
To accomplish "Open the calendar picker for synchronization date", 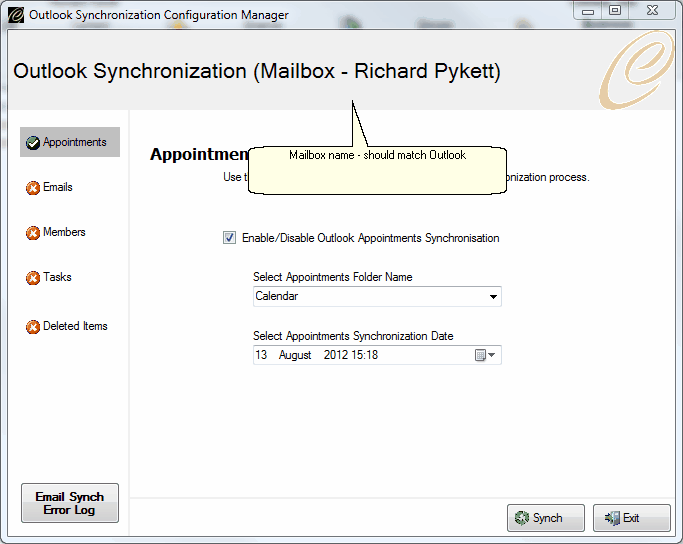I will click(485, 355).
